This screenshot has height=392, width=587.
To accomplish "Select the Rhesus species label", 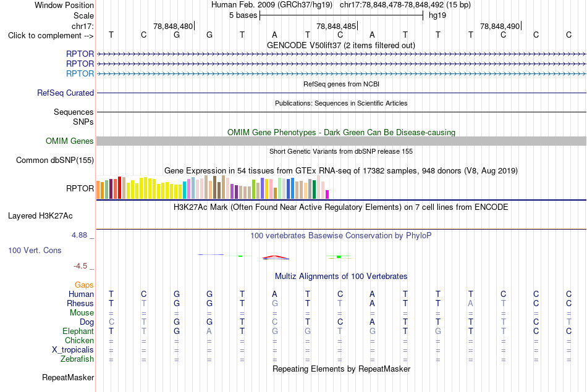I will click(80, 303).
